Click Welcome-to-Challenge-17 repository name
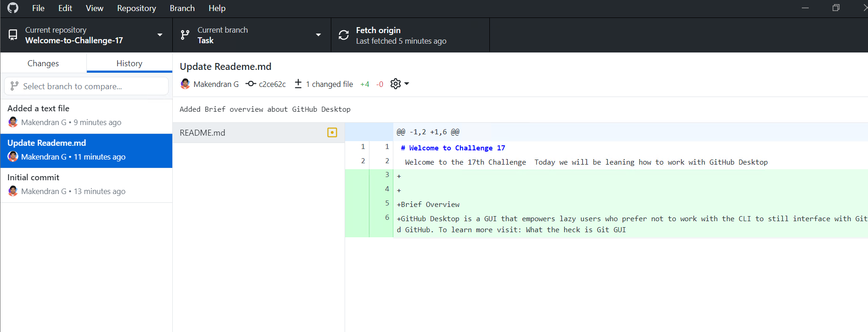The image size is (868, 332). [x=74, y=40]
